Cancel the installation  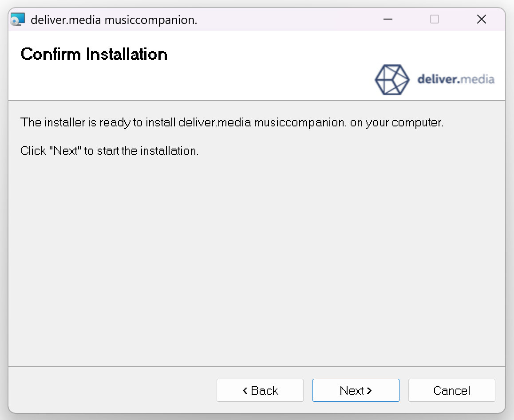click(451, 390)
